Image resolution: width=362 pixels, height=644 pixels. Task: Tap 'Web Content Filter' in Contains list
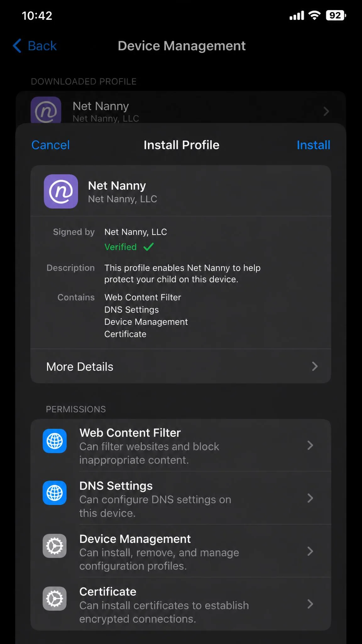pos(143,297)
